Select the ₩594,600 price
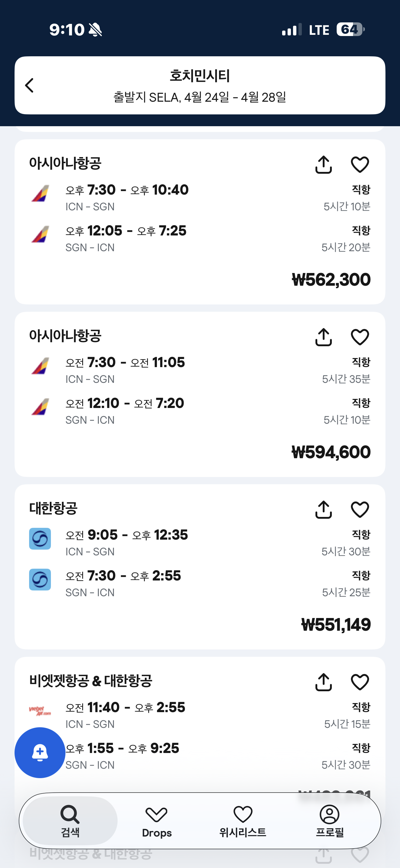The width and height of the screenshot is (400, 868). tap(331, 452)
